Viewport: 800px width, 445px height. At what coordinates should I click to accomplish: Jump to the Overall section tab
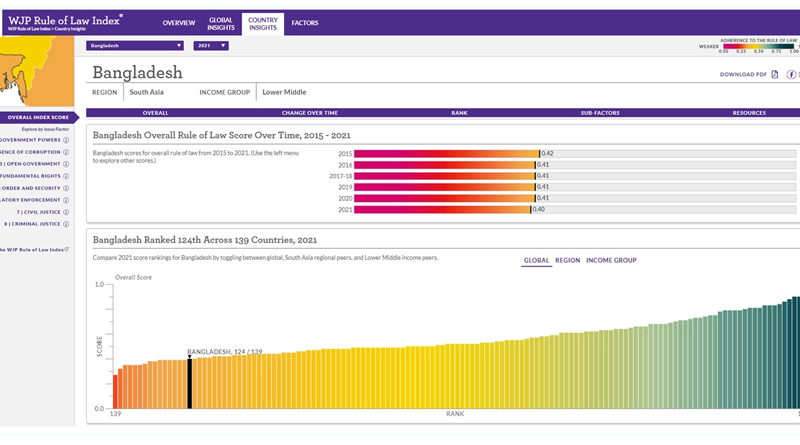coord(155,113)
